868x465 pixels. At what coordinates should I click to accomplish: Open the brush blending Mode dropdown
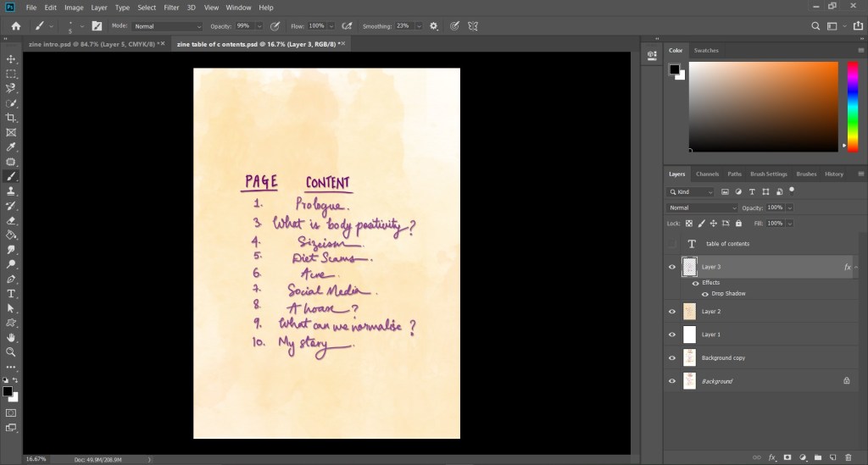(x=167, y=26)
